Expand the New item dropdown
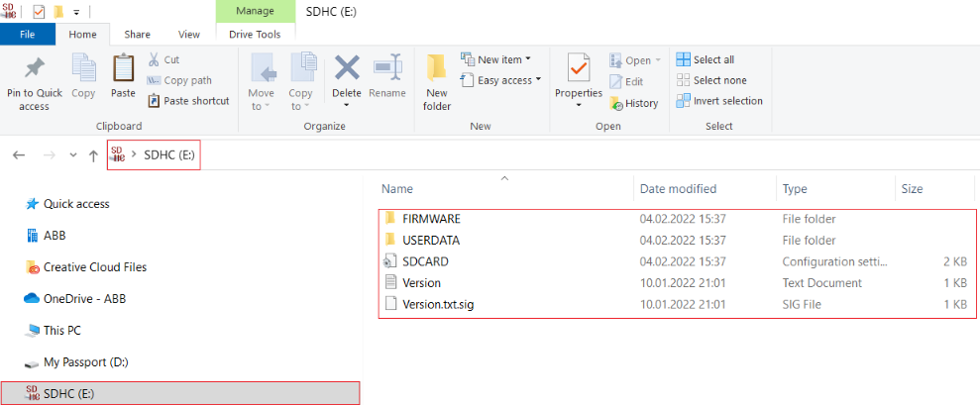Viewport: 980px width, 405px height. point(497,59)
